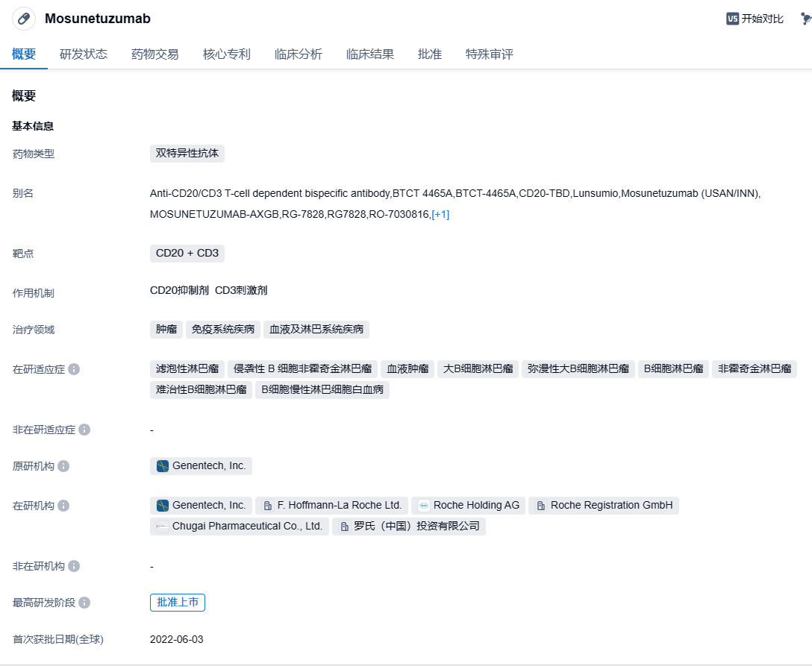This screenshot has height=666, width=812.
Task: Open the 药物交易 tab
Action: pos(155,54)
